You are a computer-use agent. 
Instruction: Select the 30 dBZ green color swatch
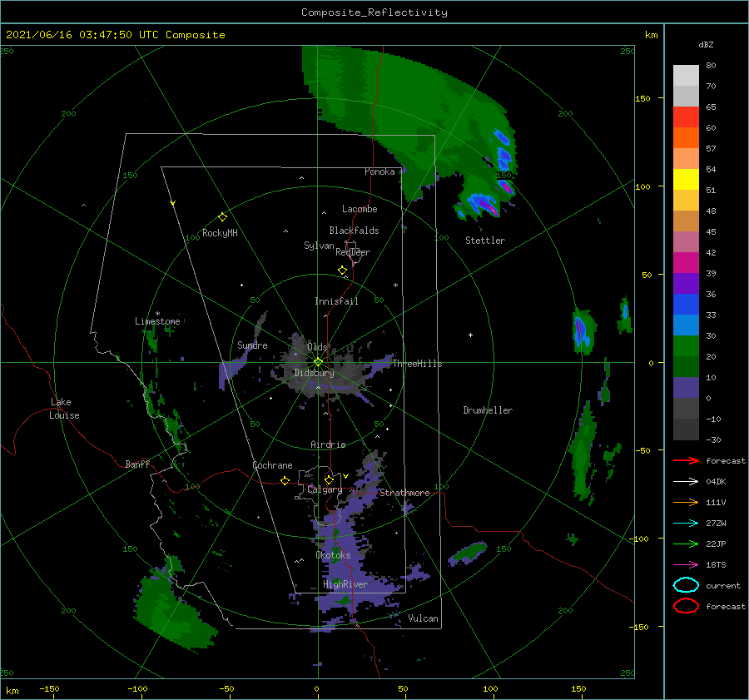pos(686,345)
